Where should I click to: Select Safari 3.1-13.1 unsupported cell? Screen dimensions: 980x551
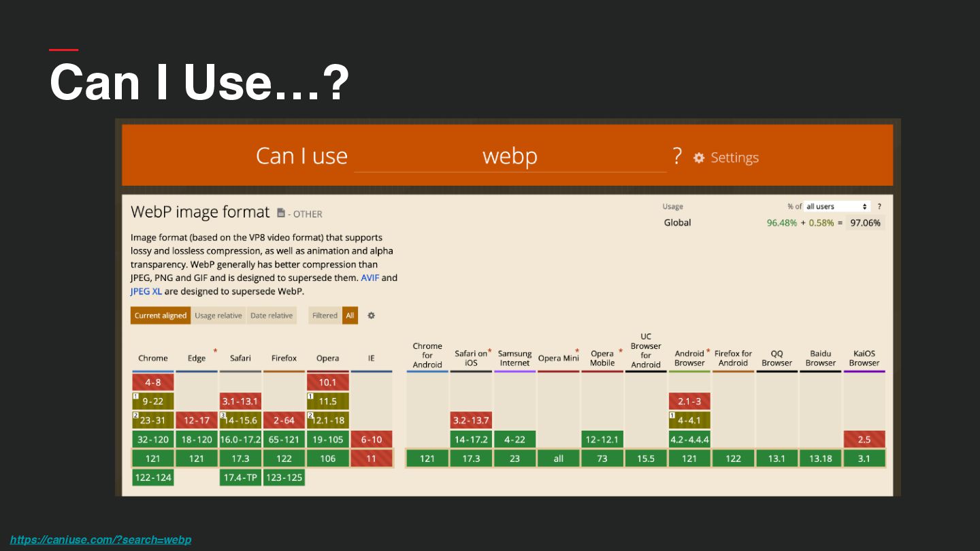click(x=240, y=401)
